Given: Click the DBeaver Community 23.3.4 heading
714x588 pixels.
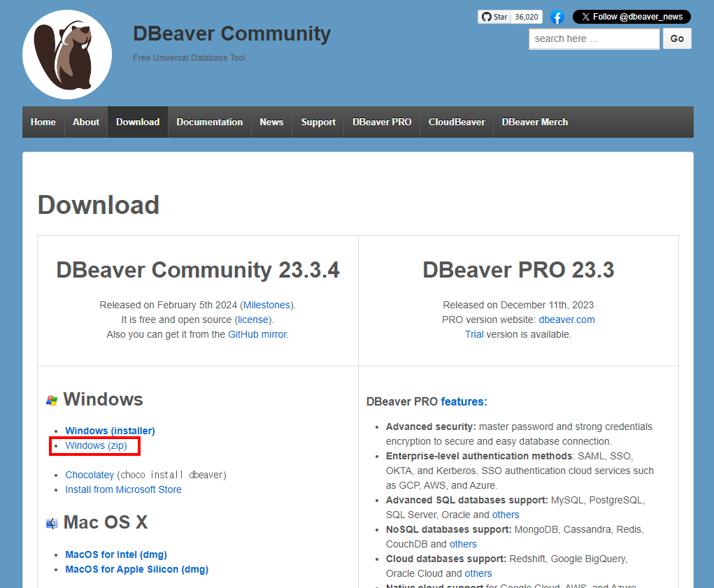Looking at the screenshot, I should [198, 270].
